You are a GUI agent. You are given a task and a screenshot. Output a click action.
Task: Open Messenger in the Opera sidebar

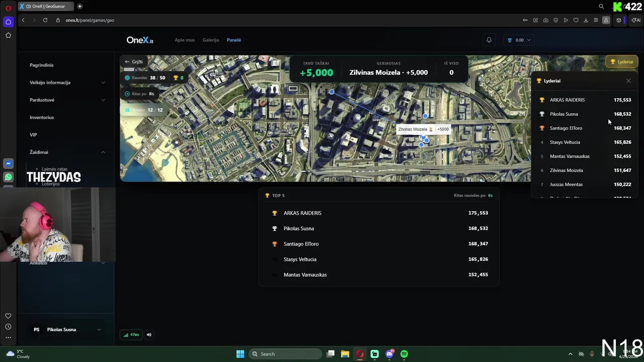(8, 163)
